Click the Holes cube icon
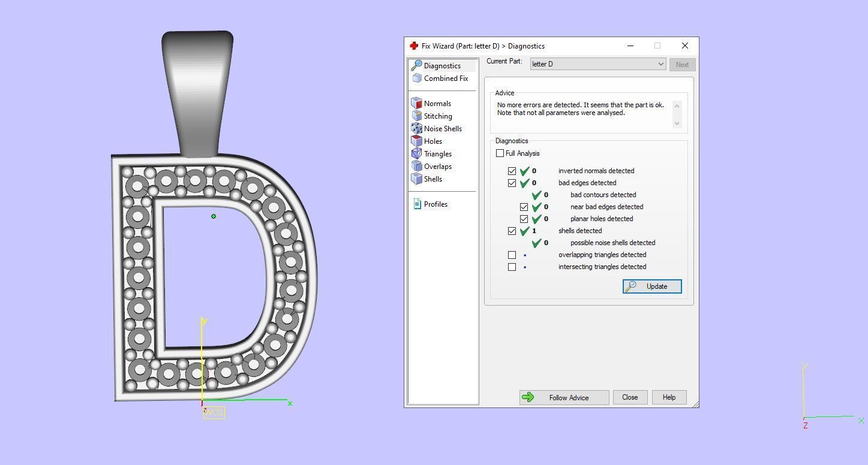The width and height of the screenshot is (868, 465). tap(416, 141)
